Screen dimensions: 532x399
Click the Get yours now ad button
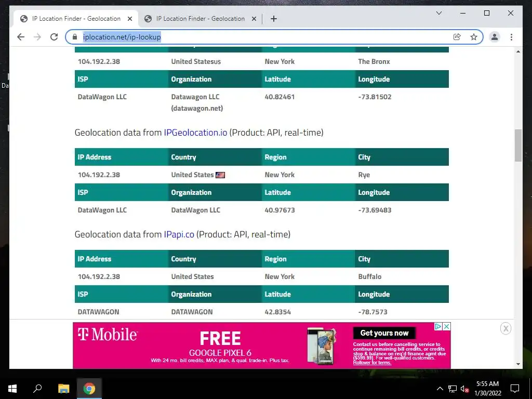point(384,333)
